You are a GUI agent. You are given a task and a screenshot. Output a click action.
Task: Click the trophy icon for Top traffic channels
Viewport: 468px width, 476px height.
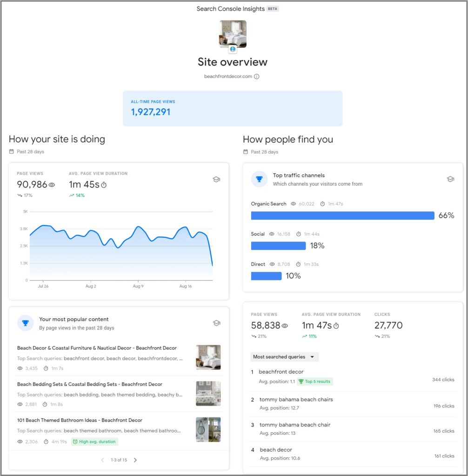(259, 179)
